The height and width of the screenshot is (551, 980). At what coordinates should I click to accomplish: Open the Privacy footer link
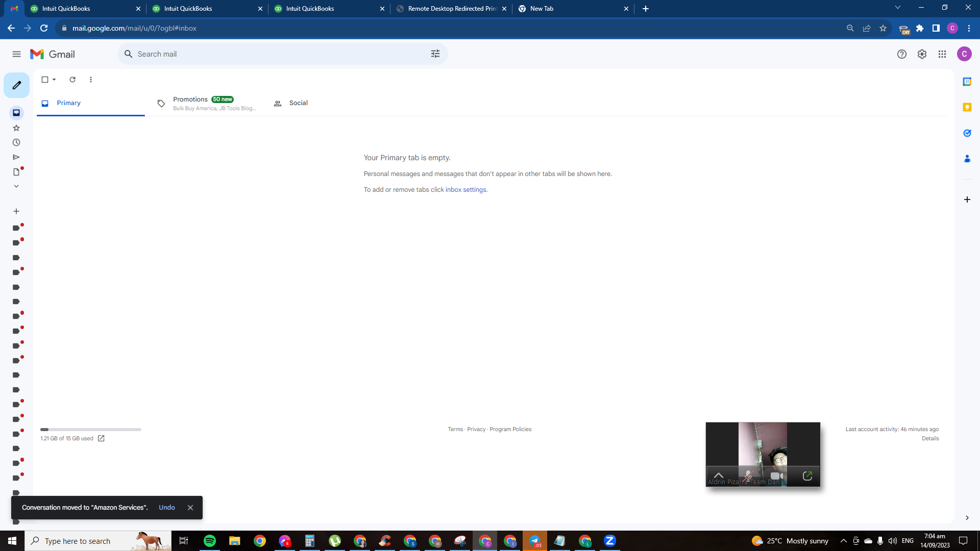[x=476, y=430]
